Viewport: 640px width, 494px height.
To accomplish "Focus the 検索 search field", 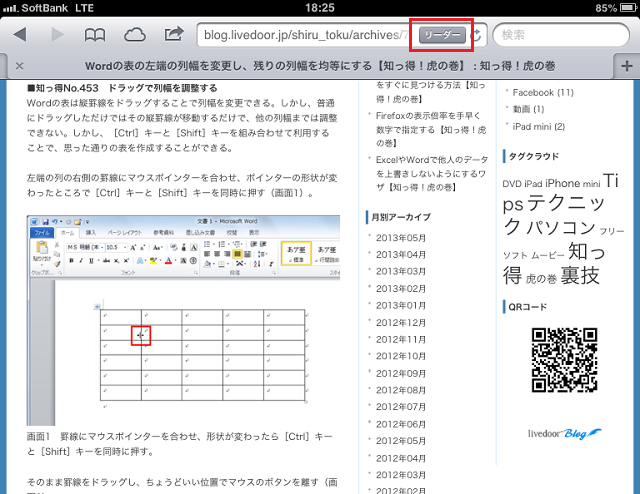I will pyautogui.click(x=561, y=35).
